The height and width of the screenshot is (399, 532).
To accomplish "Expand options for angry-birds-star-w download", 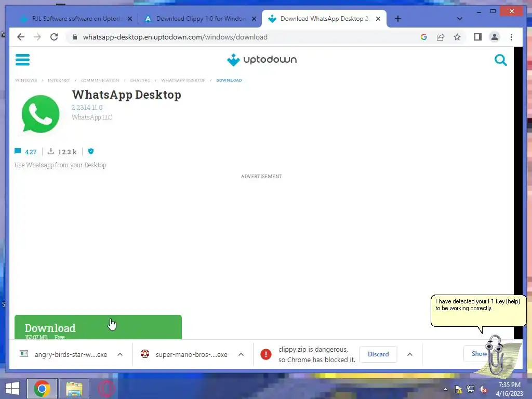I will tap(120, 354).
